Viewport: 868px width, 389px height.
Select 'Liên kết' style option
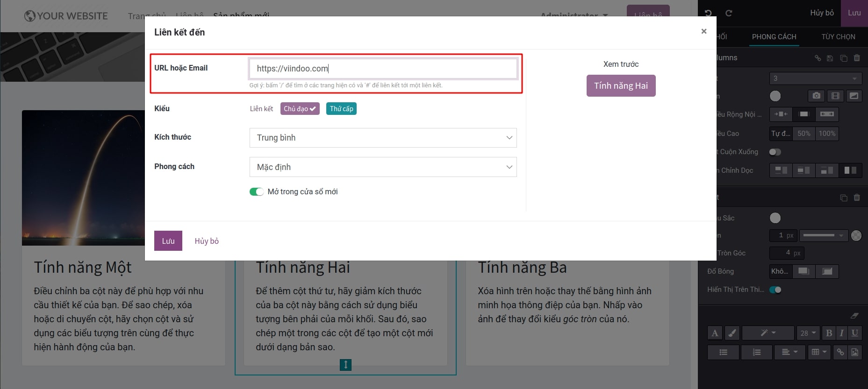click(261, 109)
